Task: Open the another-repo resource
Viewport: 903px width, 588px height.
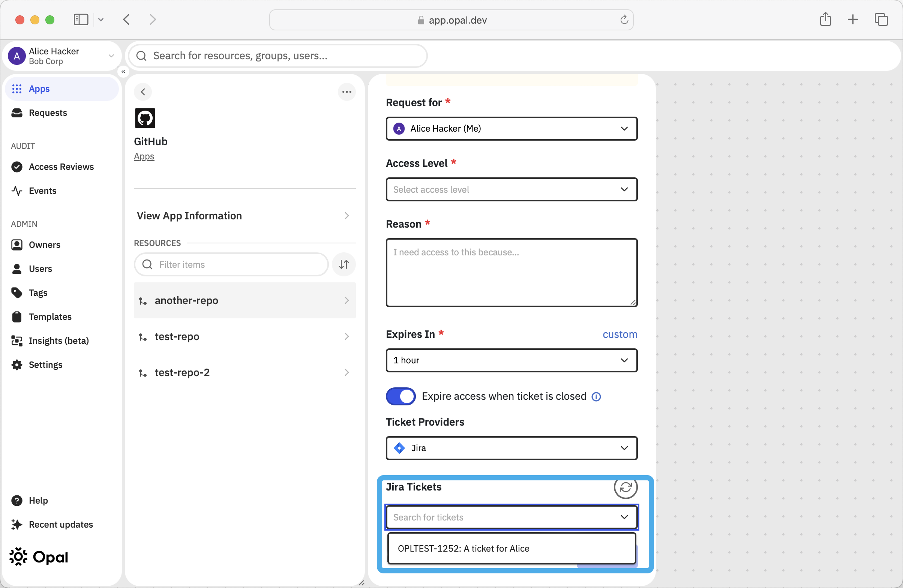Action: coord(244,300)
